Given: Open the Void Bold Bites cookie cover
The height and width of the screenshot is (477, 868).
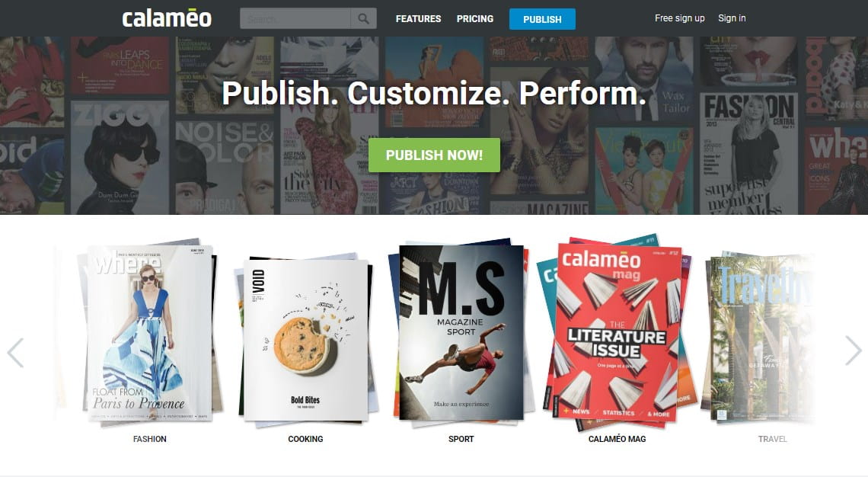Looking at the screenshot, I should (x=306, y=340).
